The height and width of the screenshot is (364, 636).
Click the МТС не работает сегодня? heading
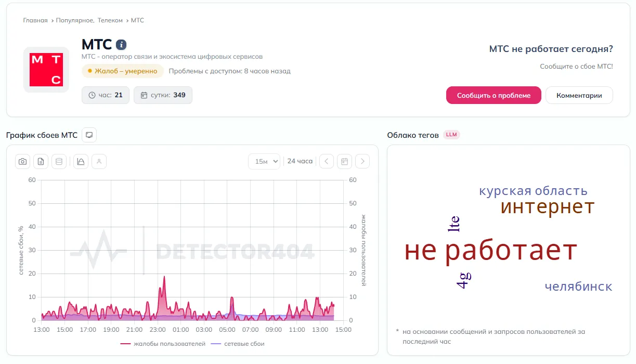(x=551, y=49)
